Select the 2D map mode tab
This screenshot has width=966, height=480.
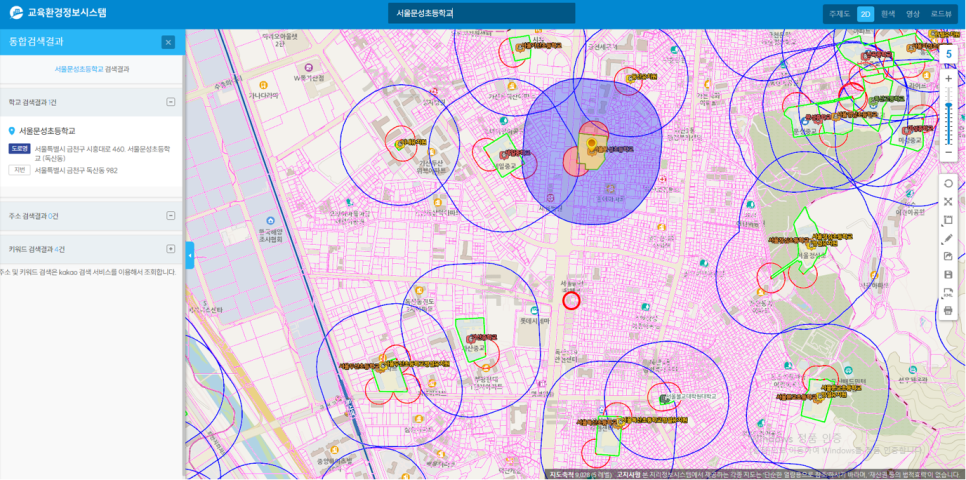click(x=866, y=14)
